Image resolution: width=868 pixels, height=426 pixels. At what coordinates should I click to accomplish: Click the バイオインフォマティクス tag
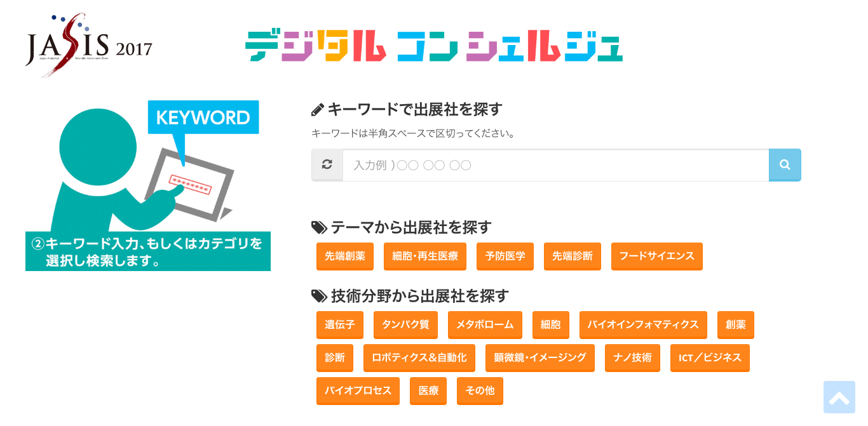(643, 325)
